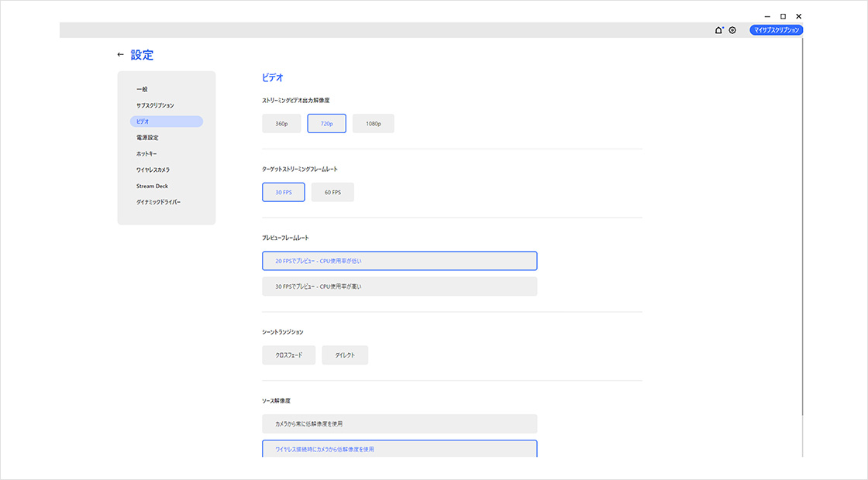Click the vertical scrollbar on the right
The height and width of the screenshot is (480, 868).
point(802,232)
